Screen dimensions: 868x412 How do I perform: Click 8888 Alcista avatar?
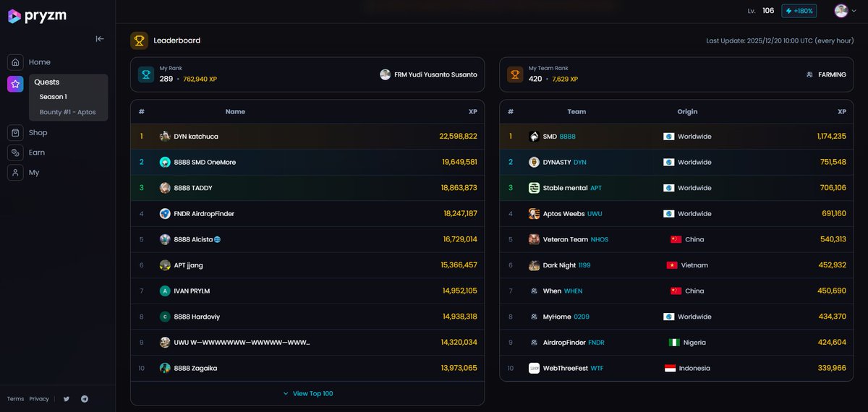pyautogui.click(x=165, y=239)
